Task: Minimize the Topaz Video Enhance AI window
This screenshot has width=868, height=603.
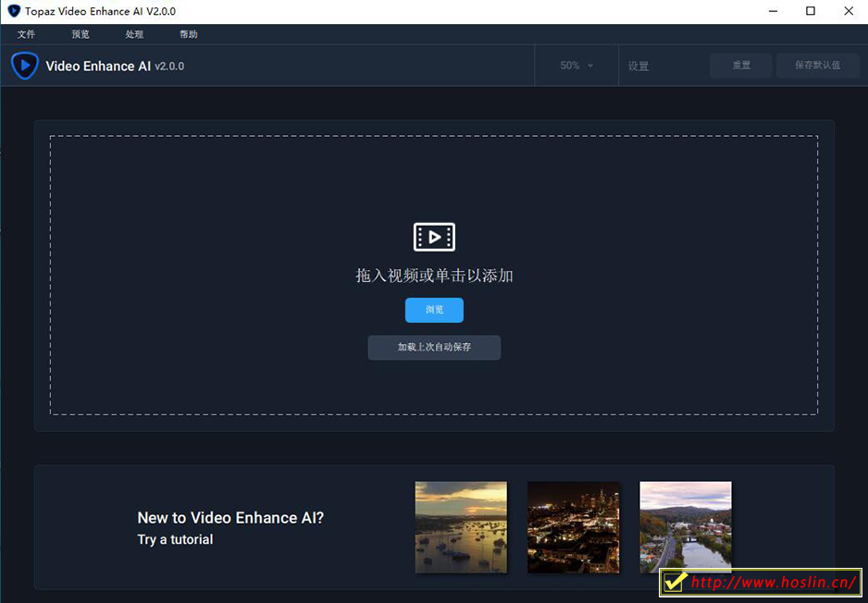Action: [x=774, y=11]
